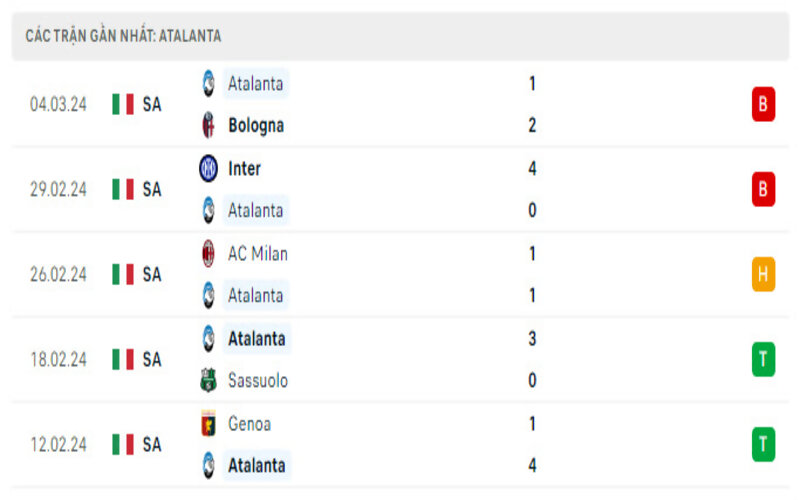Open the Genoa team link
This screenshot has height=500, width=800.
249,423
